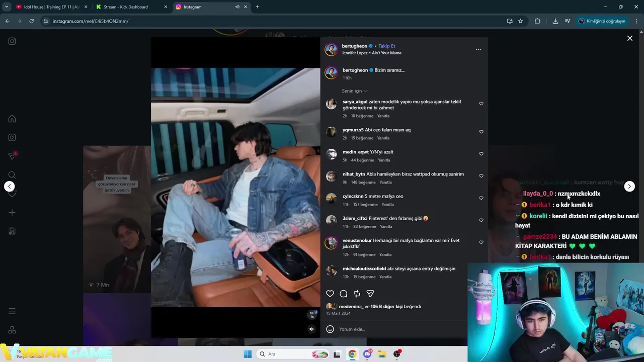Change playback speed on the reel
Image resolution: width=644 pixels, height=362 pixels.
coord(312,314)
